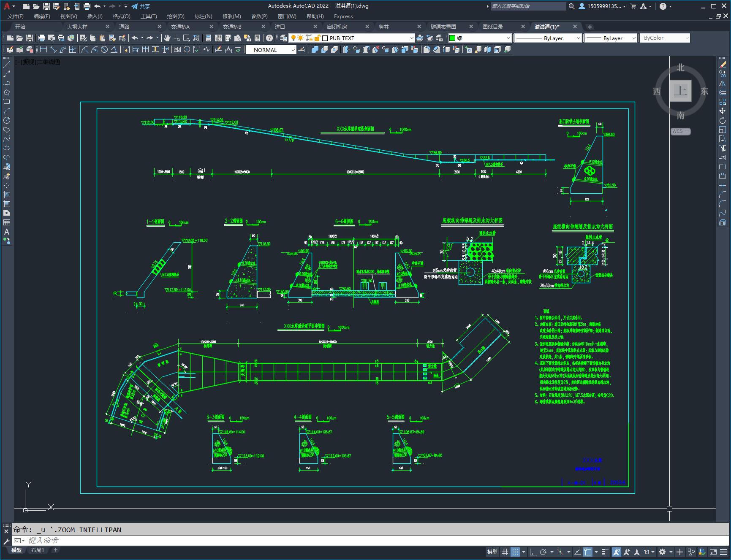
Task: Open the Help question mark in toolbar
Action: pyautogui.click(x=269, y=38)
